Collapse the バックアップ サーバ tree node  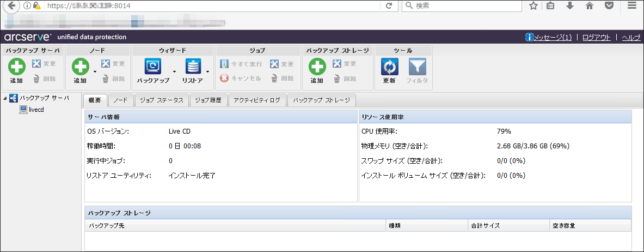click(x=5, y=98)
